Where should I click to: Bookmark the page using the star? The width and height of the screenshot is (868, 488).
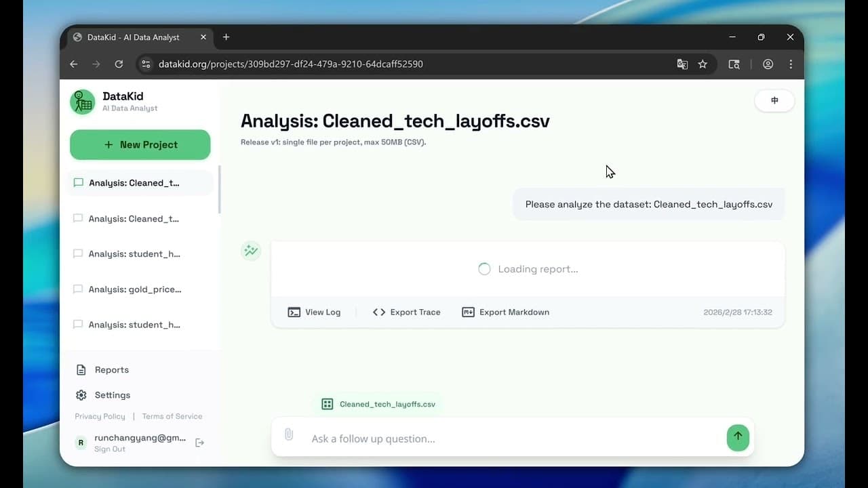703,64
